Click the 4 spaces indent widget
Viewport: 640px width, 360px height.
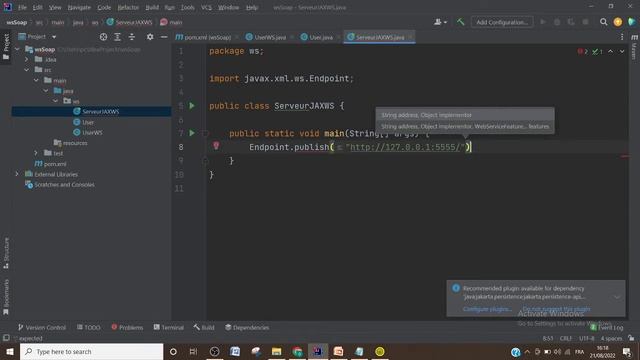pos(611,338)
